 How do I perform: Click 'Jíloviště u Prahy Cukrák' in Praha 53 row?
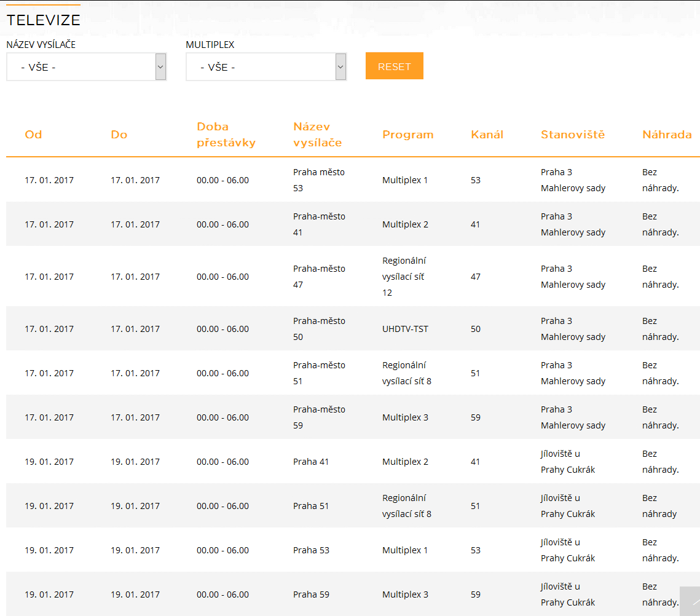pos(568,550)
